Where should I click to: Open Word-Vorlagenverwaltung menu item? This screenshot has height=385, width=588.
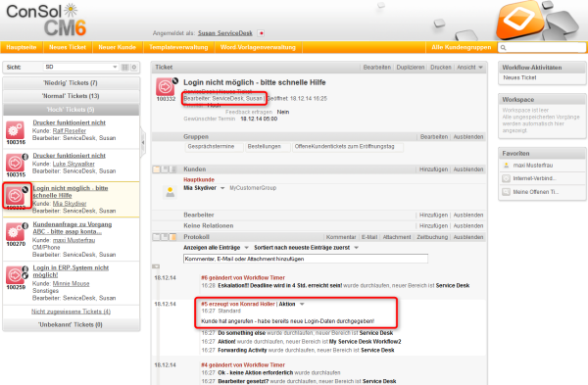258,47
